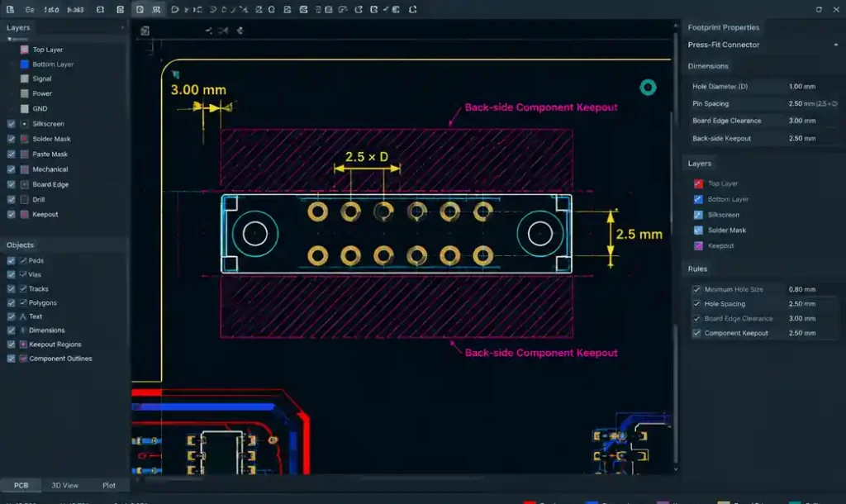Collapse the Dimensions section header
Screen dimensions: 846x504
(x=708, y=66)
